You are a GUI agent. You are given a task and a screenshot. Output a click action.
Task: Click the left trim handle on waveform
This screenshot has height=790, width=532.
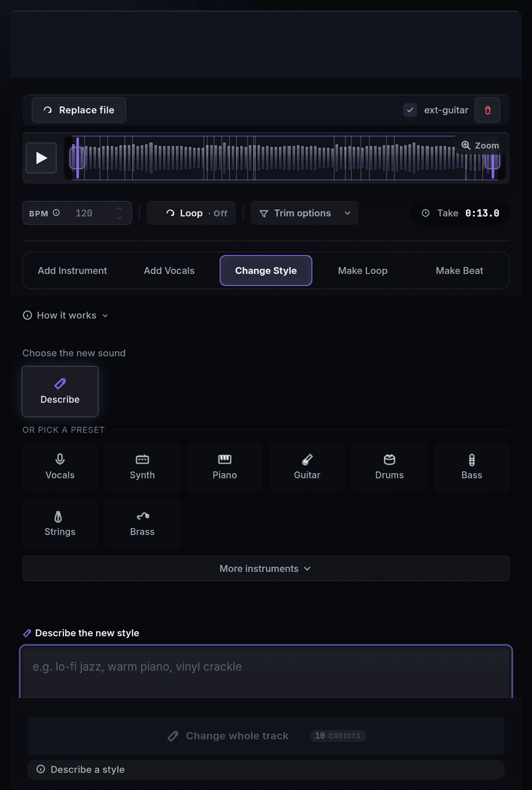(77, 158)
